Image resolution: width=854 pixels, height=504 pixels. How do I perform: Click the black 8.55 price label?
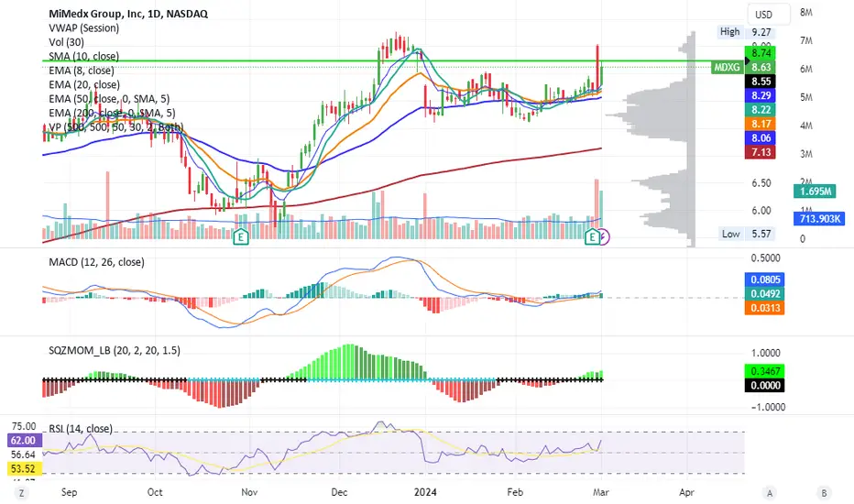tap(761, 82)
